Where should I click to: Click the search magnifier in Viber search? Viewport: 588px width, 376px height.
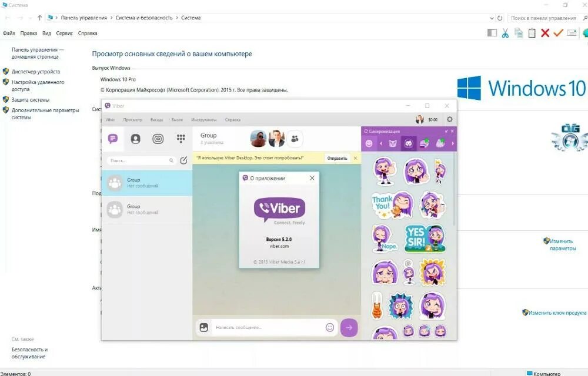(171, 160)
